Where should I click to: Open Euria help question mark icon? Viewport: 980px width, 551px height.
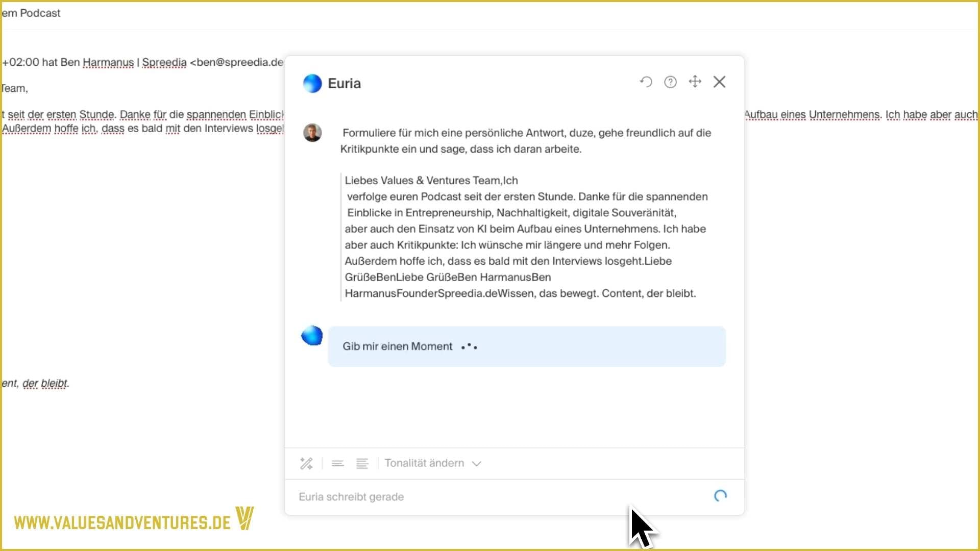[x=670, y=82]
